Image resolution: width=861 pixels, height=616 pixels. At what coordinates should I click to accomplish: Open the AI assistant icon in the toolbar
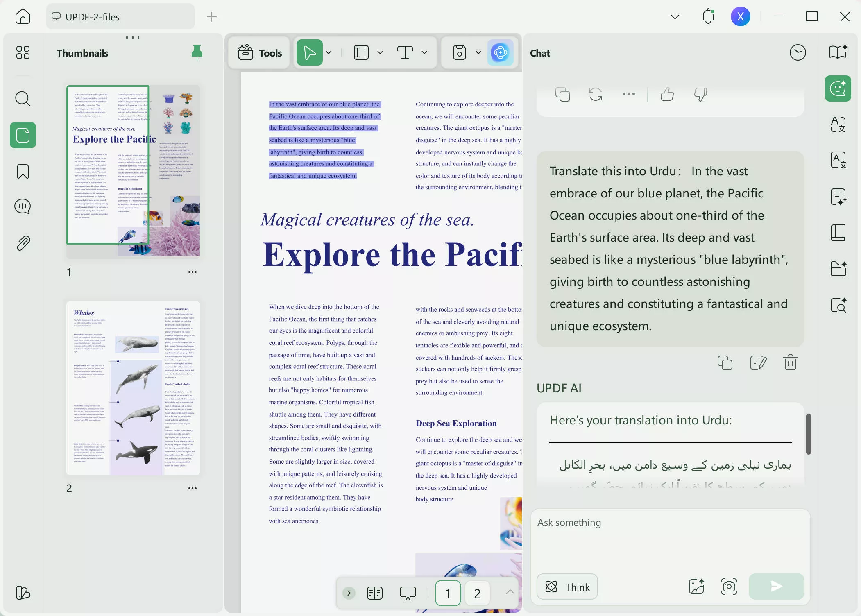point(501,52)
